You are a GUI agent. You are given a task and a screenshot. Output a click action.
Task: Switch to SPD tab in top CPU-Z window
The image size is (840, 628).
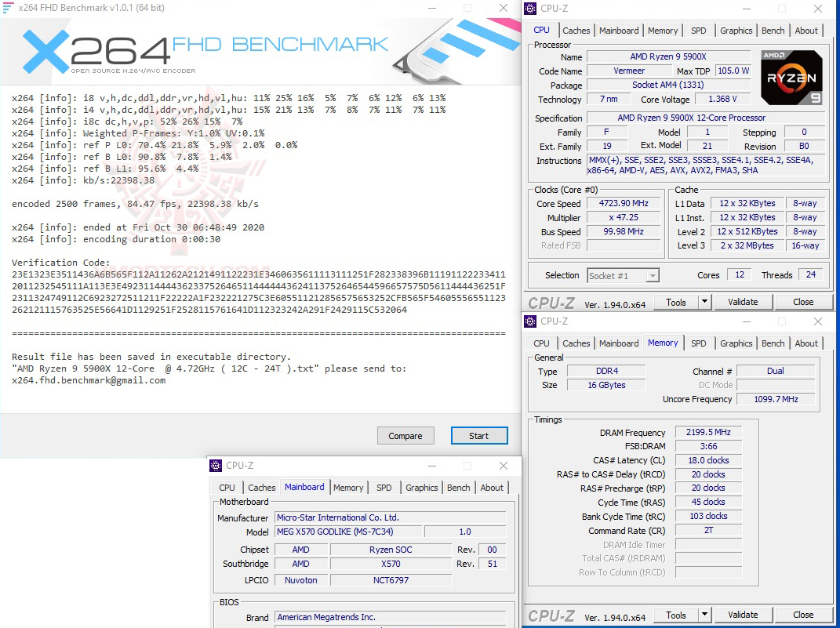tap(699, 31)
